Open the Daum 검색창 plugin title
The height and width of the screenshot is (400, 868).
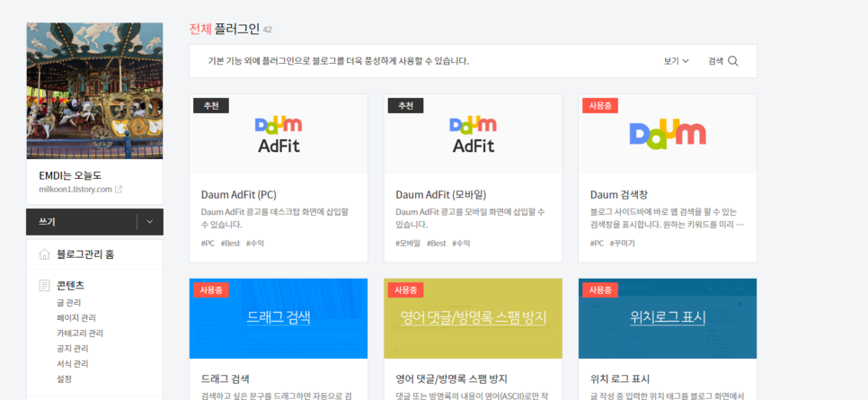click(619, 195)
